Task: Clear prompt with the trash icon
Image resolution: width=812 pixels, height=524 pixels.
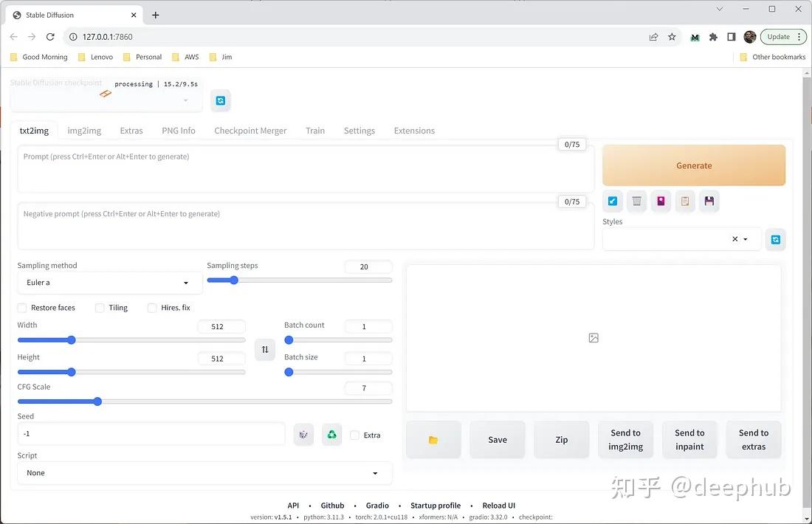Action: click(636, 201)
